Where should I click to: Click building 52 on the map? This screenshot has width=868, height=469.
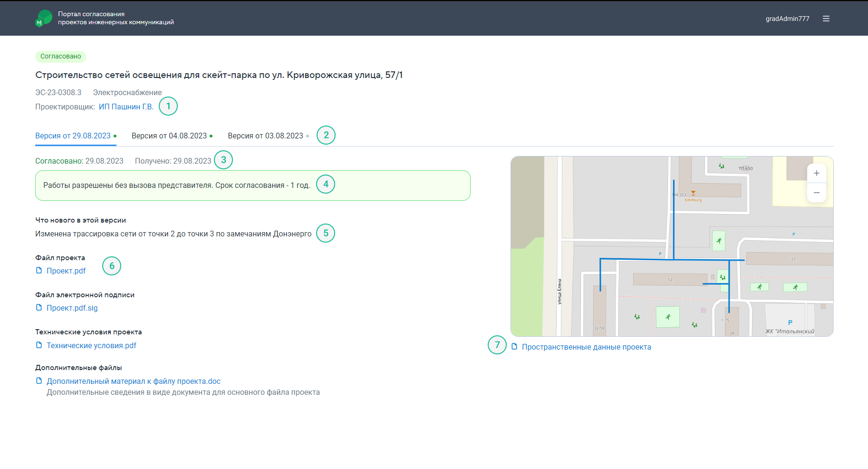pyautogui.click(x=670, y=279)
